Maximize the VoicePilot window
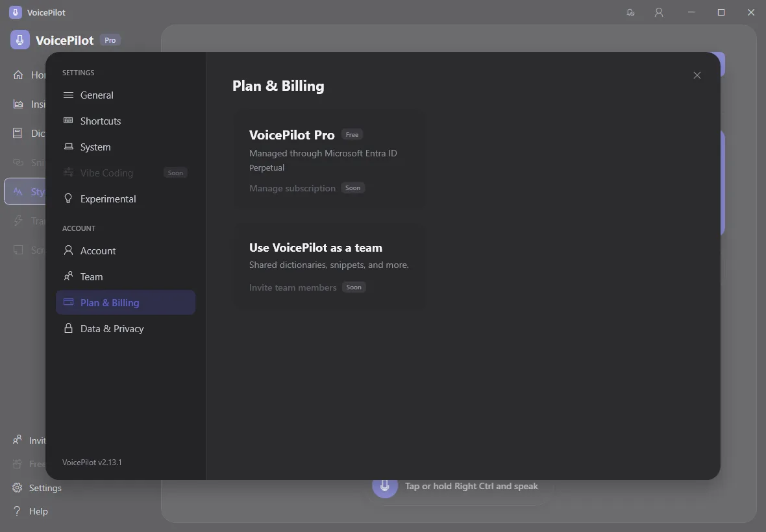Screen dimensions: 766x532 point(721,12)
